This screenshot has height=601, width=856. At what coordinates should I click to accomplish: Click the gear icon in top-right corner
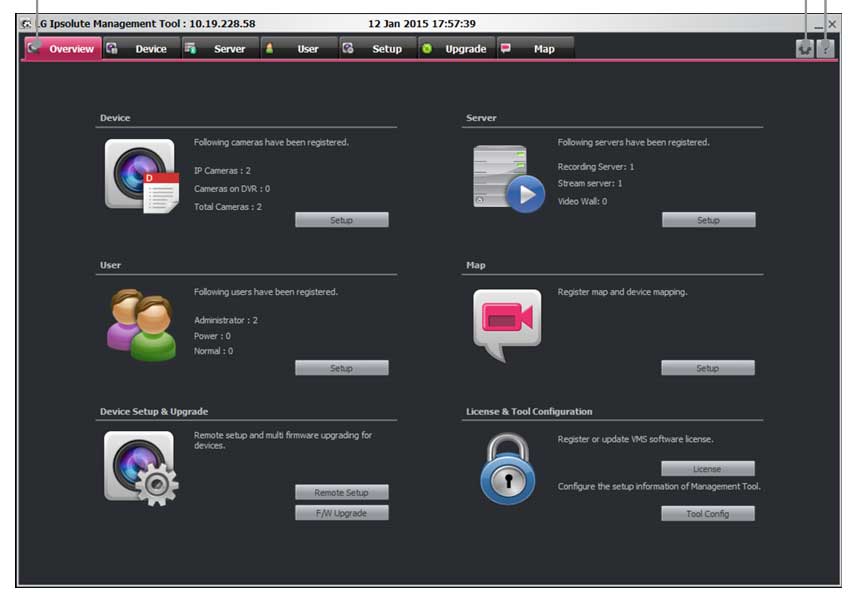pos(805,49)
